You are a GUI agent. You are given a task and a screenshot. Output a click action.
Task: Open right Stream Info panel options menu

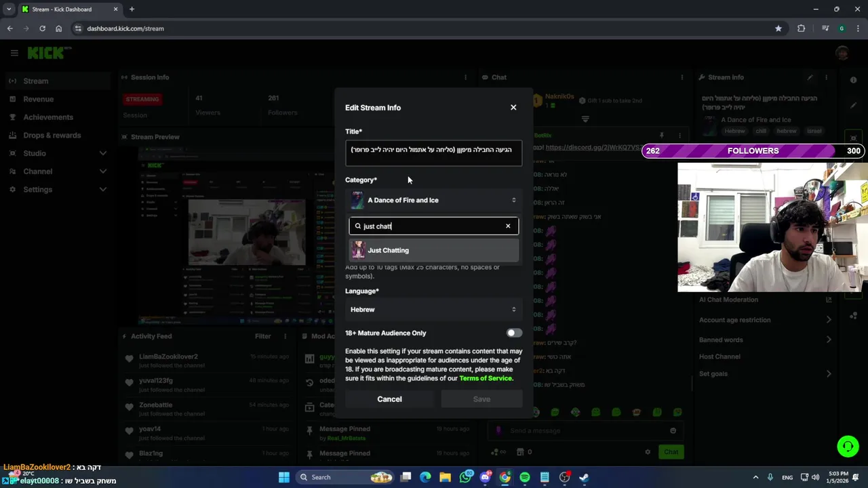coord(826,77)
